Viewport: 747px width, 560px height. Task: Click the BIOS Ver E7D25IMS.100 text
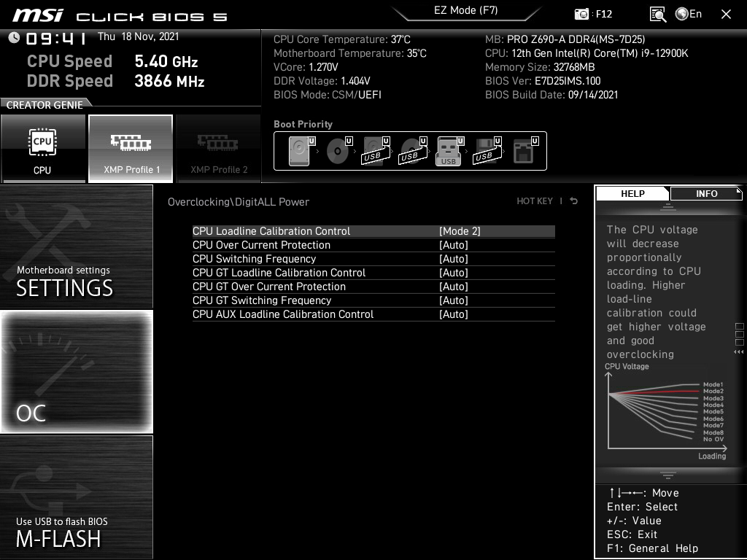(543, 81)
